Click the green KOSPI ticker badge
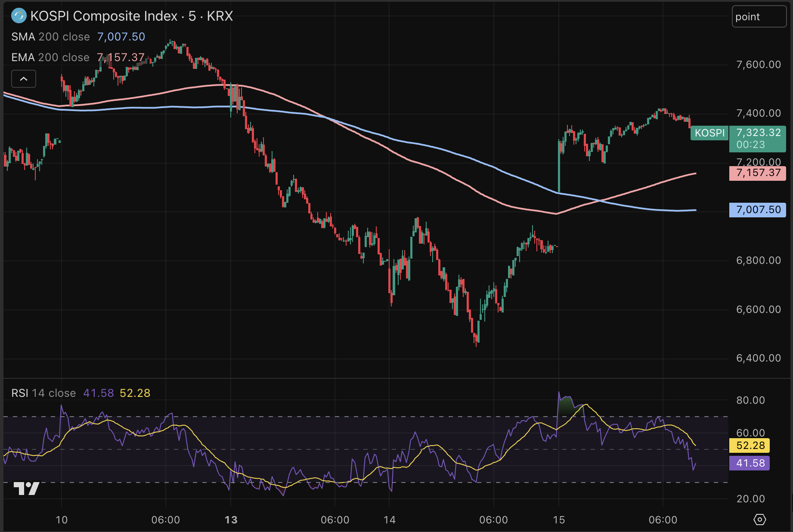The height and width of the screenshot is (532, 793). [x=709, y=133]
